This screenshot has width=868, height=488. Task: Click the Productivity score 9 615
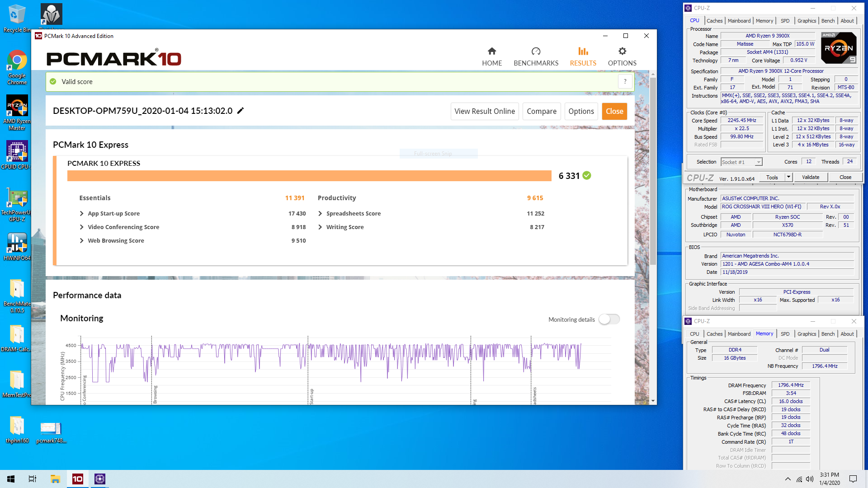[535, 198]
